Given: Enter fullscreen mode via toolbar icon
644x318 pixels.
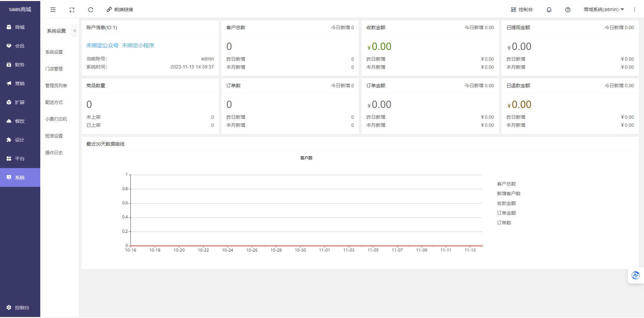Looking at the screenshot, I should [x=72, y=10].
